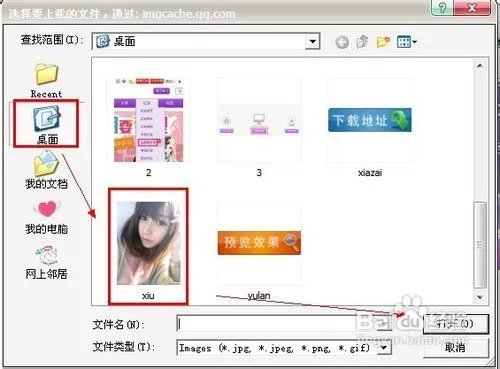Expand the 文件名 history dropdown arrow

tap(384, 323)
